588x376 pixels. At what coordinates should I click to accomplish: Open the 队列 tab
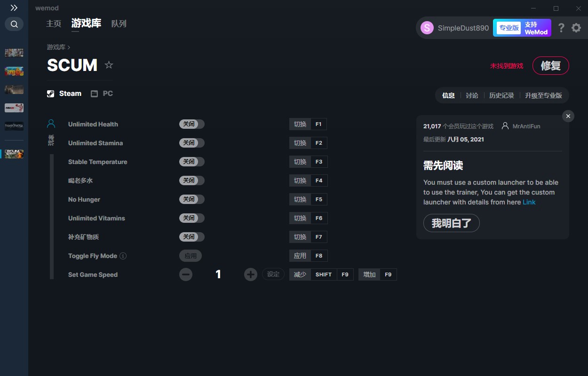click(x=119, y=23)
